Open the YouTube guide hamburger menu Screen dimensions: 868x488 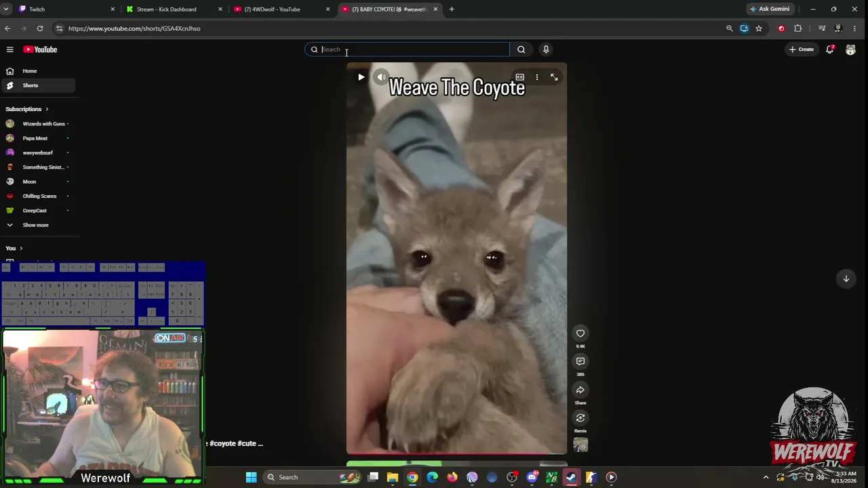click(x=10, y=49)
